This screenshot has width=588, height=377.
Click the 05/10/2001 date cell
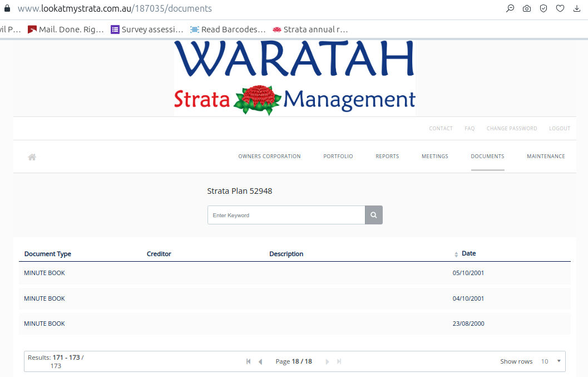pos(468,273)
